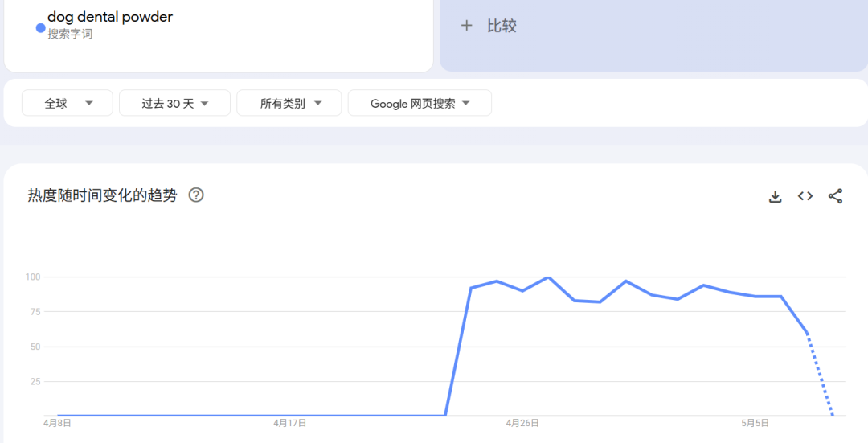The width and height of the screenshot is (868, 443).
Task: Click the 搜索字词 label under the search term
Action: (x=70, y=34)
